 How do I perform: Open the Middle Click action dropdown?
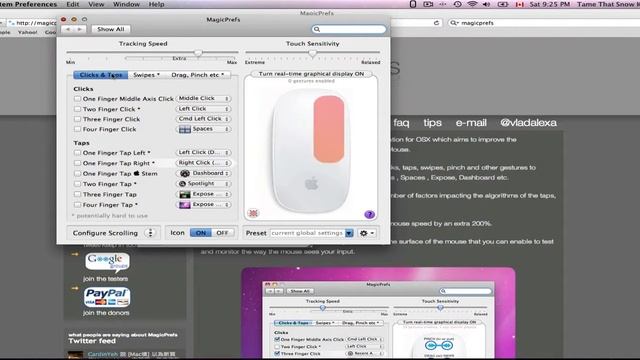204,98
